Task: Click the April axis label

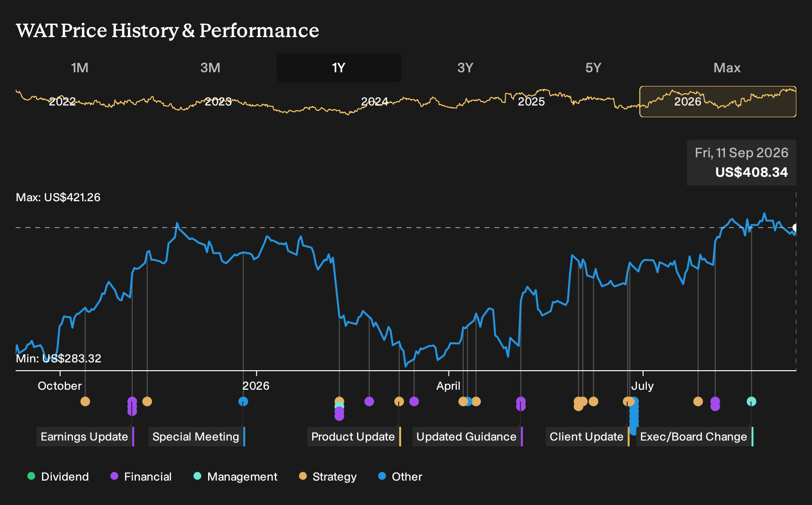Action: point(448,386)
